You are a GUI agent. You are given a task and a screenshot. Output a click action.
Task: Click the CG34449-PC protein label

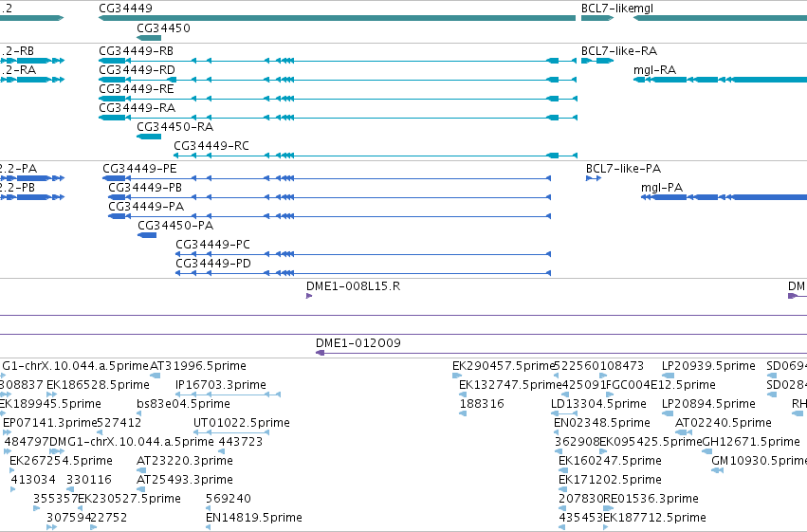[213, 245]
